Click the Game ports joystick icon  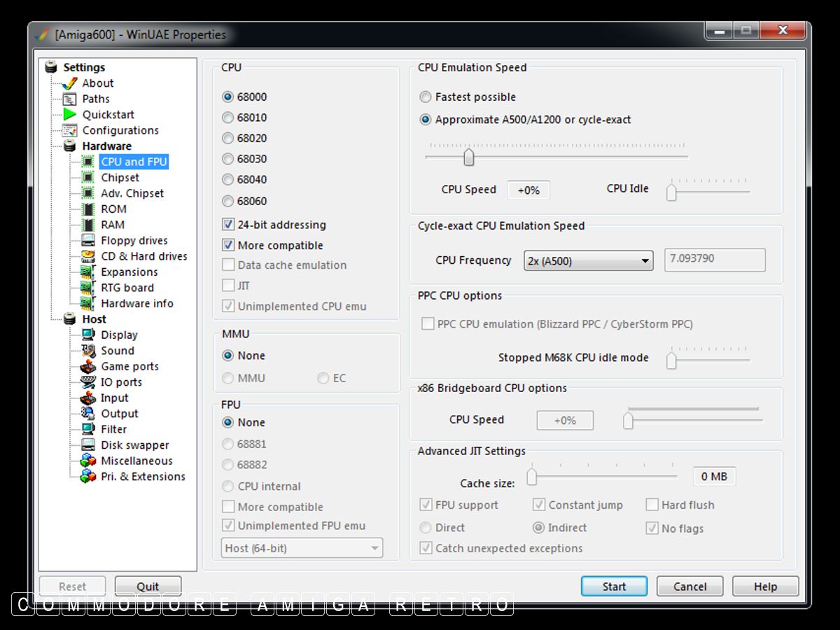[x=88, y=366]
